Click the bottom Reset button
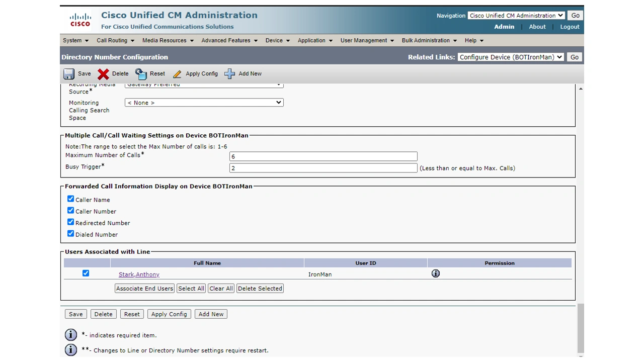The image size is (644, 362). pyautogui.click(x=132, y=314)
